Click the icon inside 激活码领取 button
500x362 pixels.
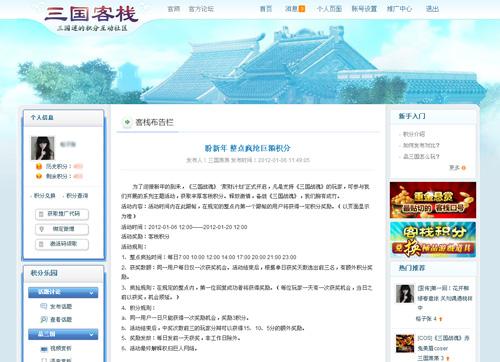[41, 244]
